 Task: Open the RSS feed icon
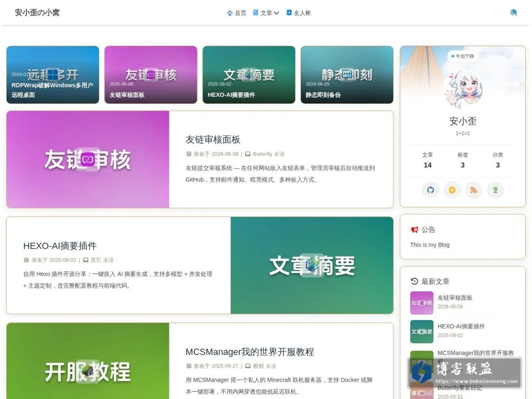point(474,190)
